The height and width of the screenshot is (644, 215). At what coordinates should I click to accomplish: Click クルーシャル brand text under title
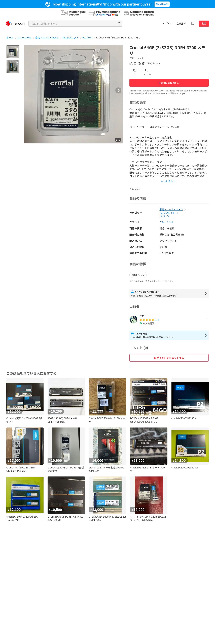[x=137, y=58]
